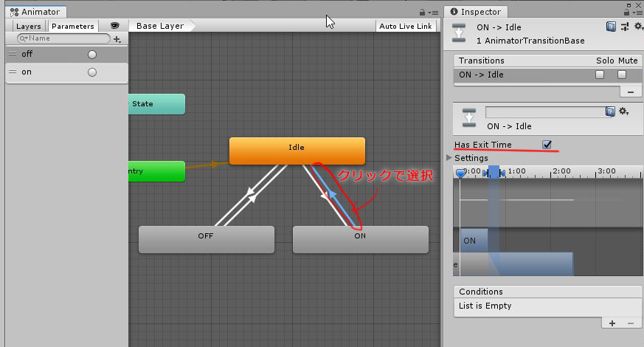This screenshot has height=347, width=644.
Task: Select the teal Any State node
Action: coord(156,104)
